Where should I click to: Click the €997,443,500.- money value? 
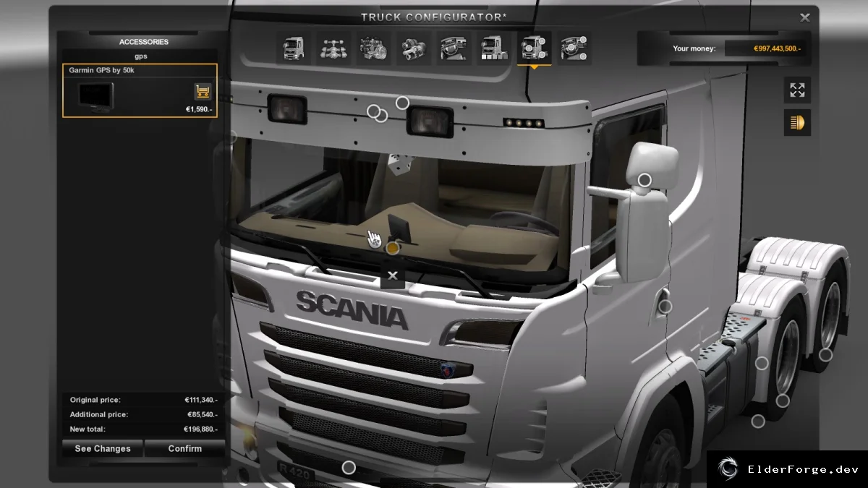tap(777, 48)
